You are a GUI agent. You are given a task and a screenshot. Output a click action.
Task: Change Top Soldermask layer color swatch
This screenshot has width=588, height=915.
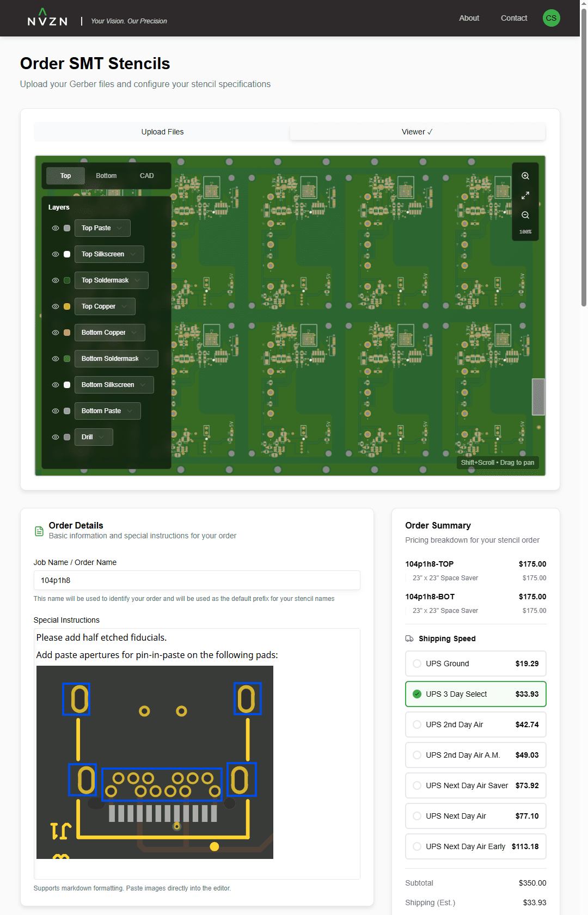pyautogui.click(x=67, y=280)
